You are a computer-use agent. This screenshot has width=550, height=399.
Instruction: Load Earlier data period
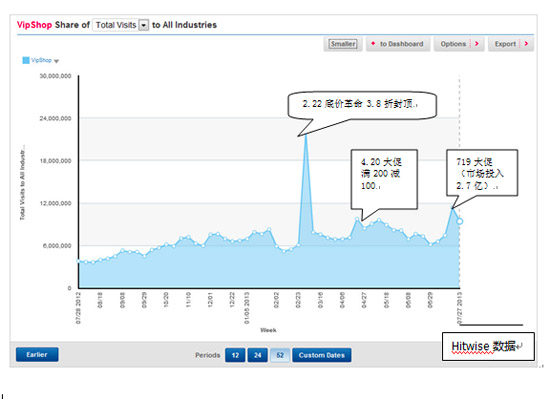pyautogui.click(x=37, y=354)
